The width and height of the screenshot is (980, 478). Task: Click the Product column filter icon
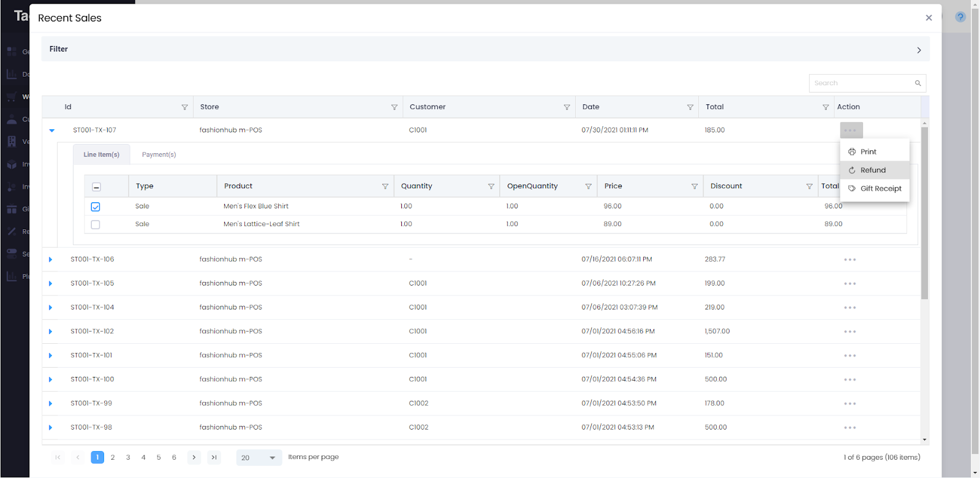point(385,186)
